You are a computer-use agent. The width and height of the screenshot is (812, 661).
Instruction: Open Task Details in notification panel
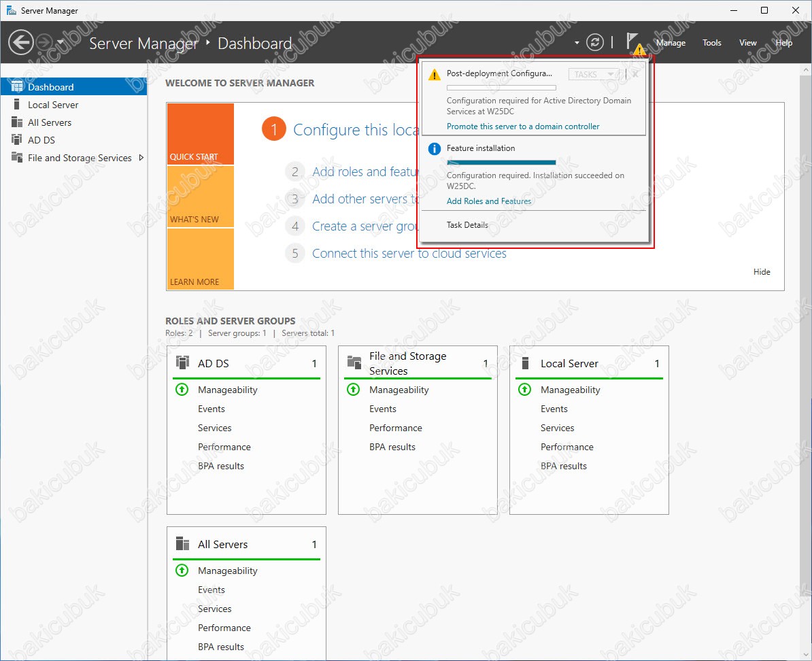467,225
